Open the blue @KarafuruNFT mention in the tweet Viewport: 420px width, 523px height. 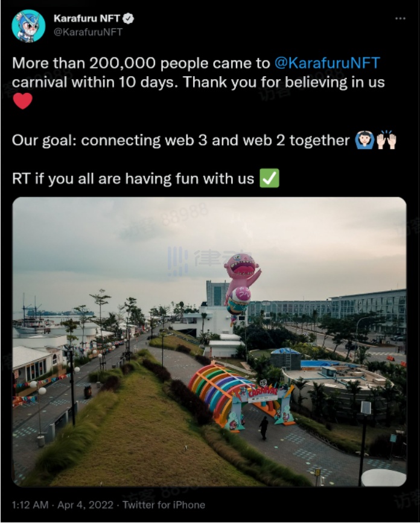pyautogui.click(x=327, y=63)
